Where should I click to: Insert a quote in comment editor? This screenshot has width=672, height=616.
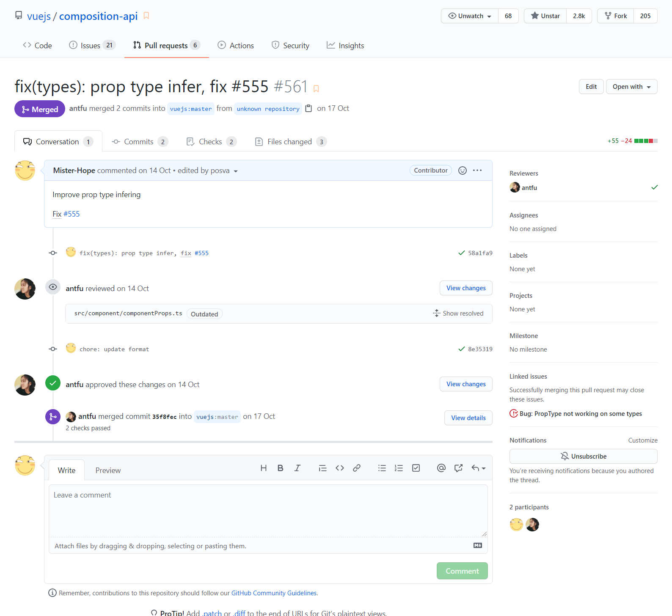[322, 468]
